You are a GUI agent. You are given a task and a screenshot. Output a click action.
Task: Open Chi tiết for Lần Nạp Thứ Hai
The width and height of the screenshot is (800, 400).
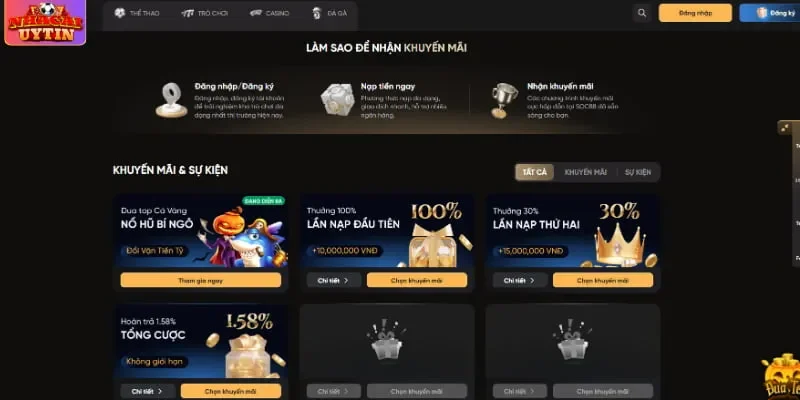click(x=519, y=280)
